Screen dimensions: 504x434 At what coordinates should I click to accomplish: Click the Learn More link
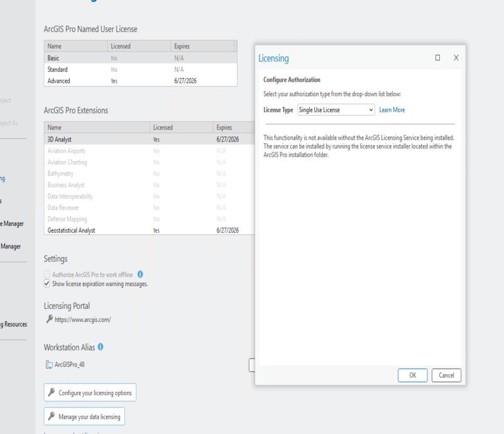pyautogui.click(x=392, y=109)
